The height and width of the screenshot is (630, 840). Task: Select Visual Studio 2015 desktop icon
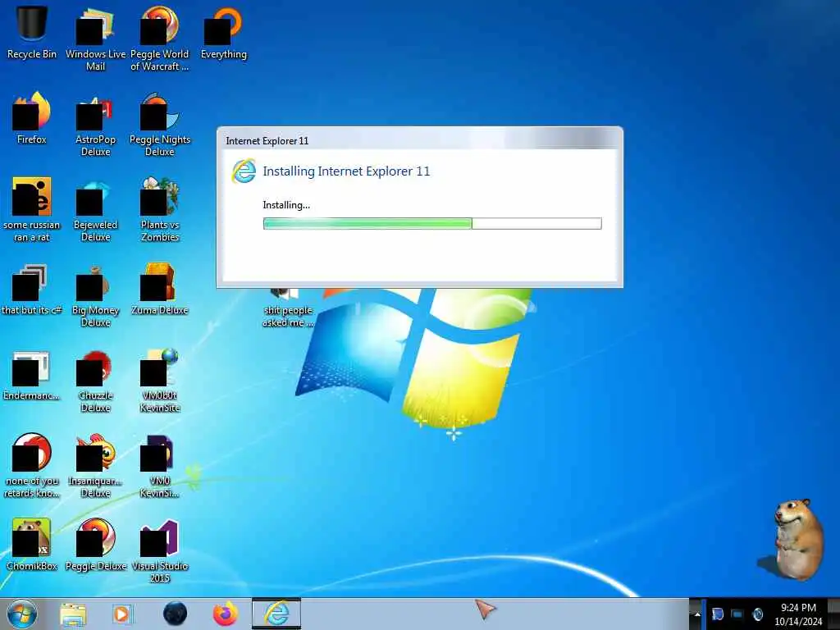160,551
